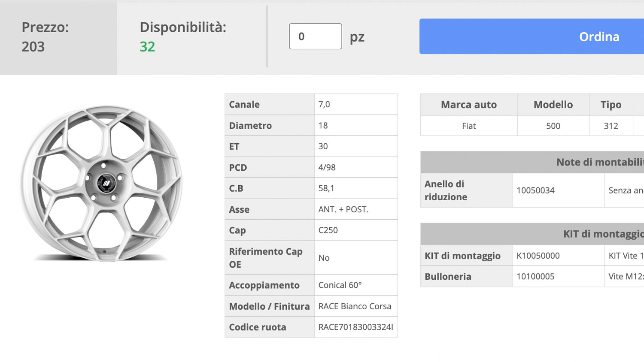644x362 pixels.
Task: Click the availability value 32
Action: [x=147, y=46]
